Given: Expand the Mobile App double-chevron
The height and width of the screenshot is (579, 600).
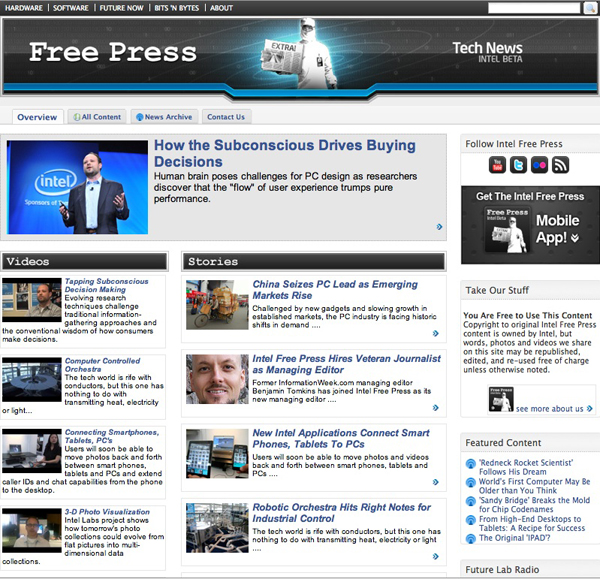Looking at the screenshot, I should 575,238.
